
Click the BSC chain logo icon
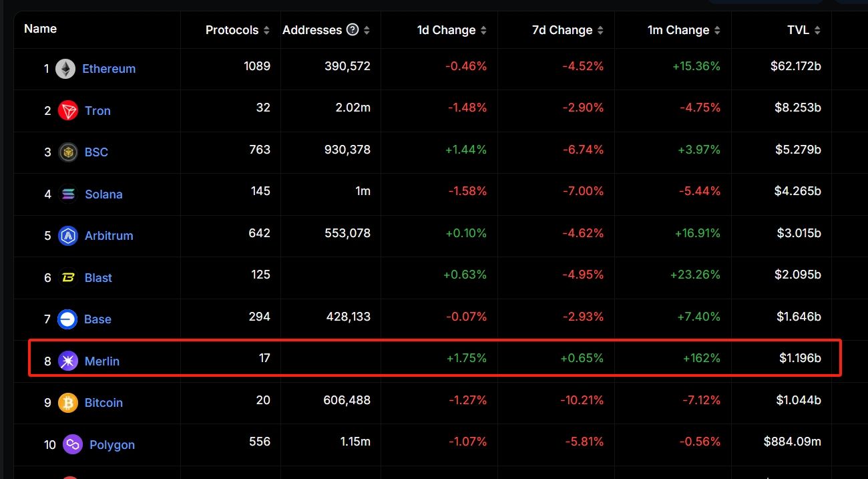(68, 152)
